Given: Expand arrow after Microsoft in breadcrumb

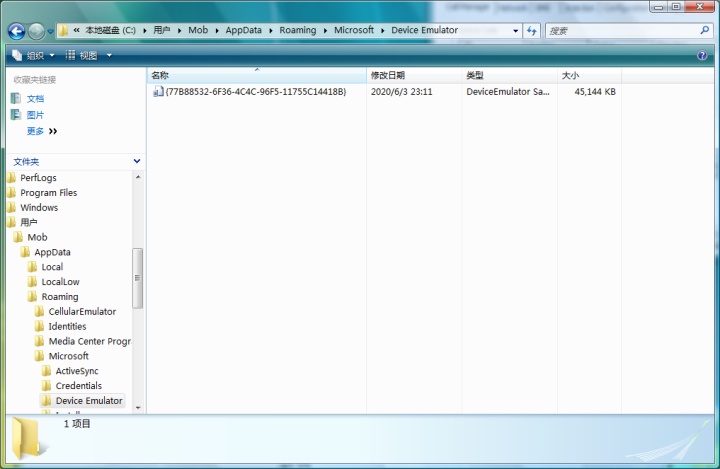Looking at the screenshot, I should (382, 31).
